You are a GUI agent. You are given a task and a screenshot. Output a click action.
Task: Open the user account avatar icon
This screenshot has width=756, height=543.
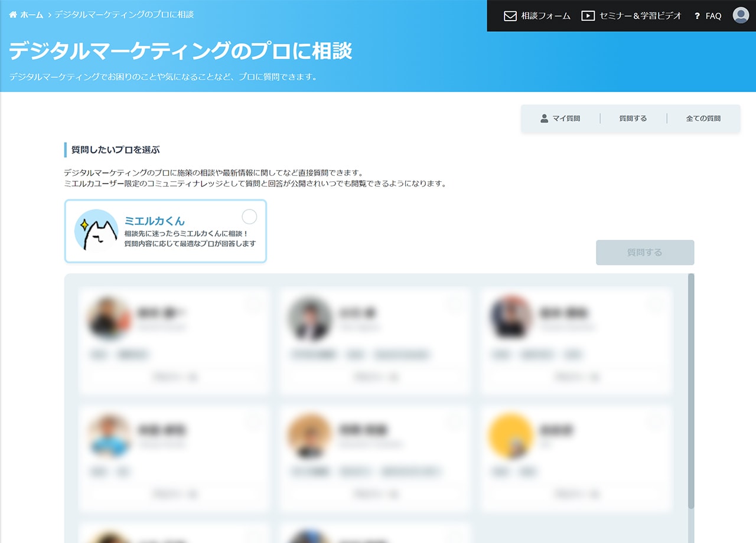click(x=741, y=15)
